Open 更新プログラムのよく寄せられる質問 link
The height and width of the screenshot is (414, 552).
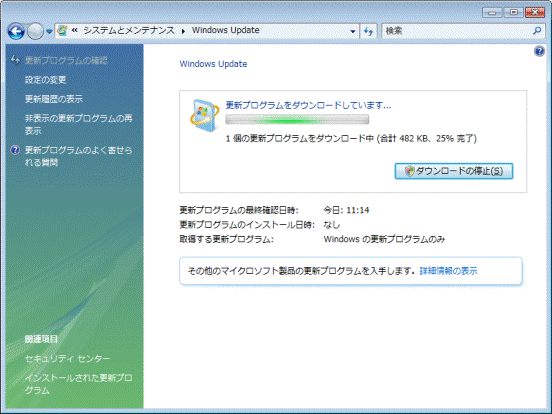click(79, 156)
